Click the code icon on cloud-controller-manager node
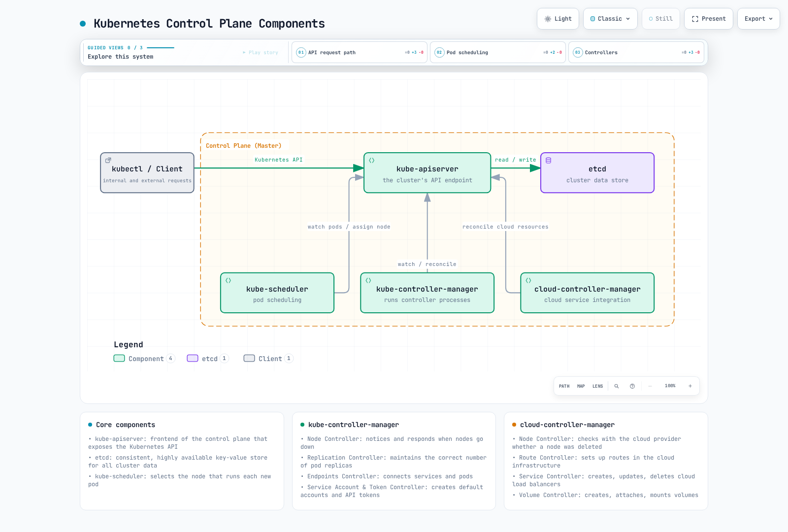The width and height of the screenshot is (788, 532). 528,280
